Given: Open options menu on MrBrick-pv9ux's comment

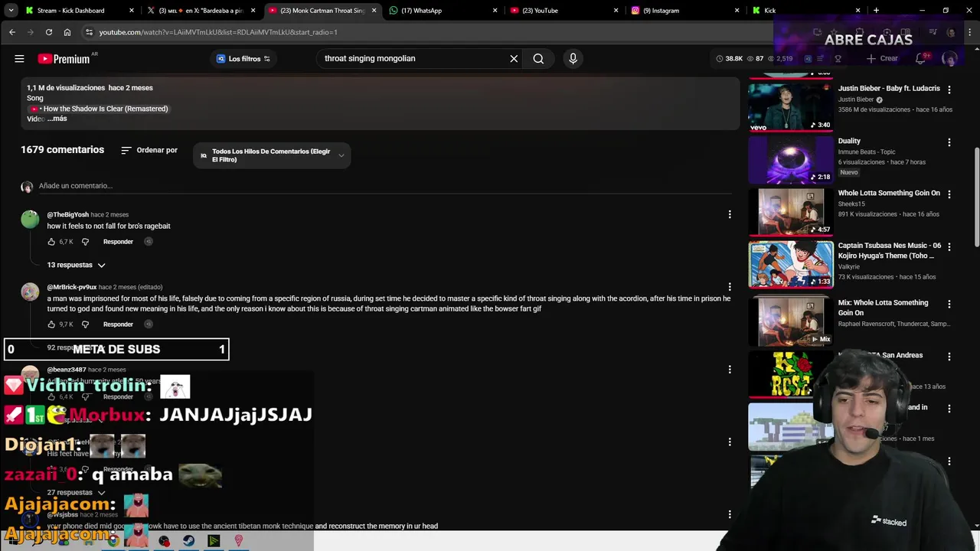Looking at the screenshot, I should click(730, 287).
